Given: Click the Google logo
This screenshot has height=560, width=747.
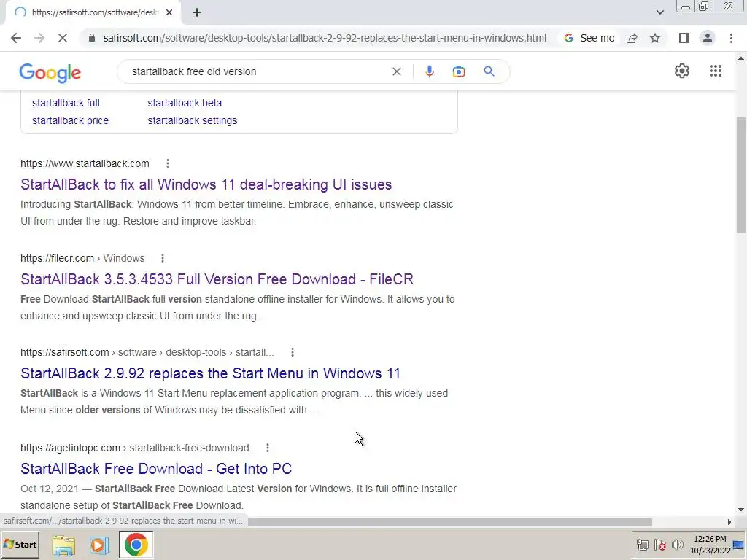Looking at the screenshot, I should tap(50, 72).
